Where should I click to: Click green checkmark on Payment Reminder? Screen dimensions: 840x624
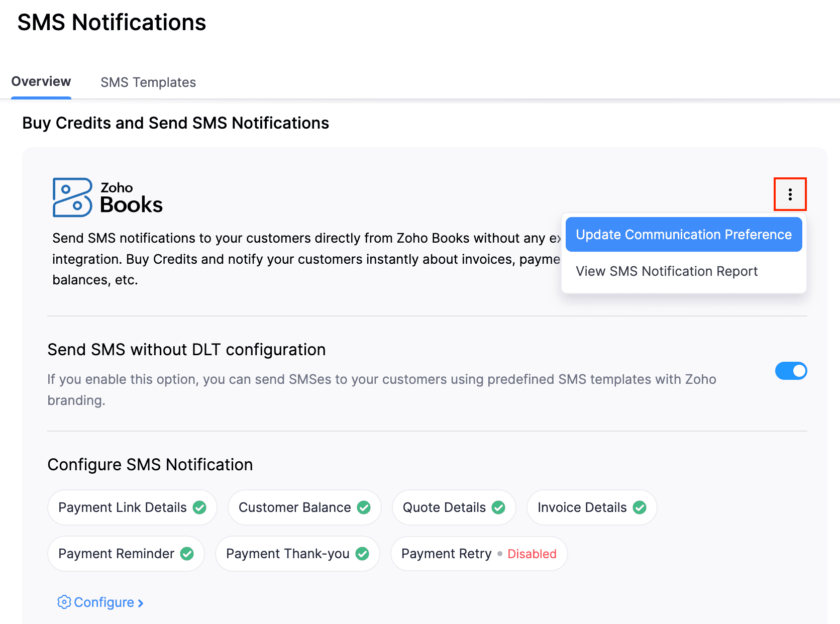tap(187, 554)
